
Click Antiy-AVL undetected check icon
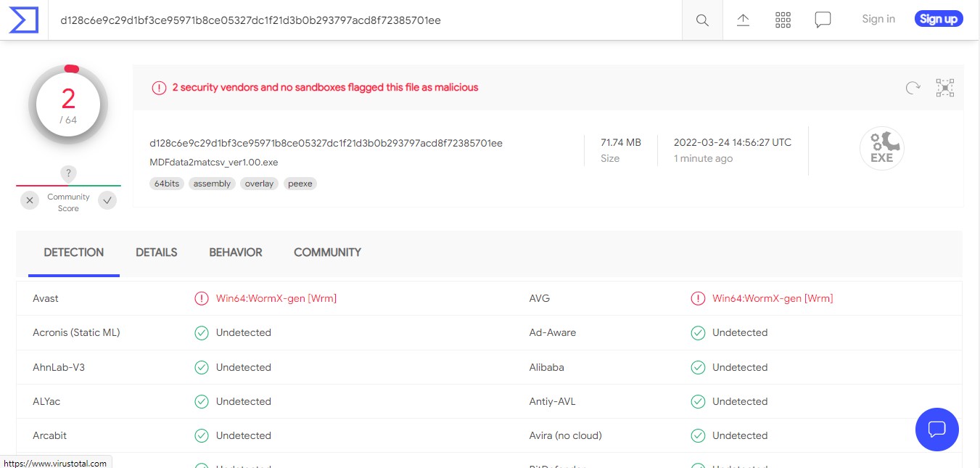698,401
